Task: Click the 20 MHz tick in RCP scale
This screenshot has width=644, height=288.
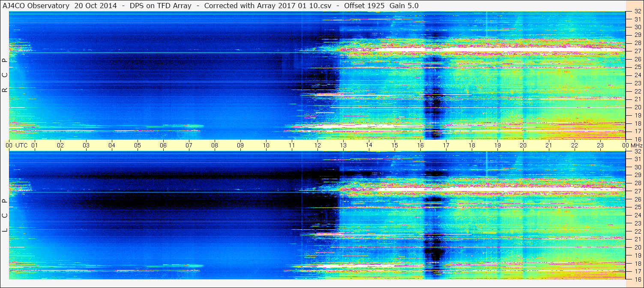Action: pyautogui.click(x=637, y=107)
